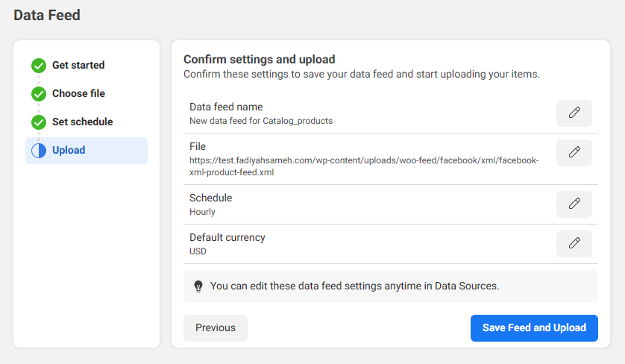Edit Schedule using its pencil icon

coord(574,204)
